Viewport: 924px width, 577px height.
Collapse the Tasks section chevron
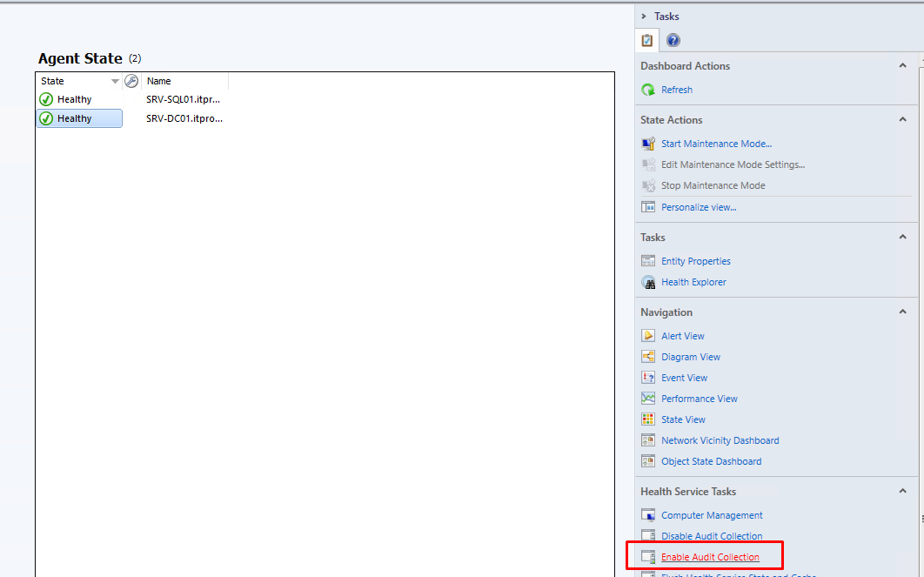pos(902,237)
